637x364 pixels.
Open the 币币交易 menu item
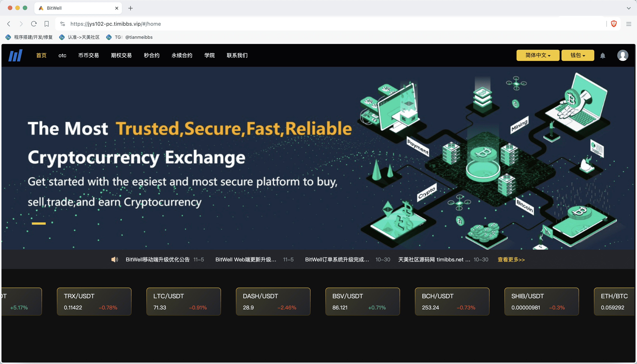(89, 55)
